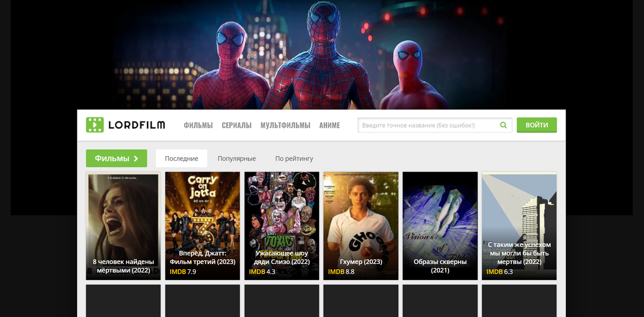
Task: Click the green Фильмы section button
Action: [116, 158]
